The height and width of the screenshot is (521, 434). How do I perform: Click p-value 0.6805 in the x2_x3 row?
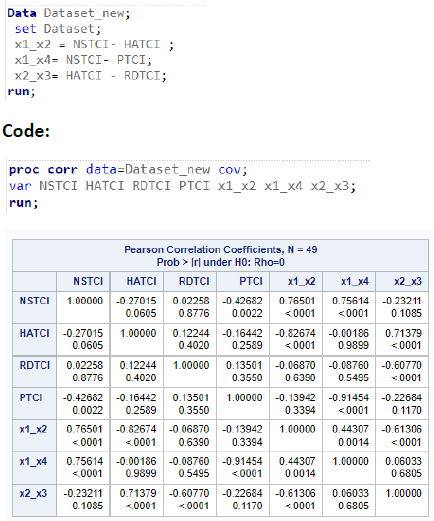353,506
